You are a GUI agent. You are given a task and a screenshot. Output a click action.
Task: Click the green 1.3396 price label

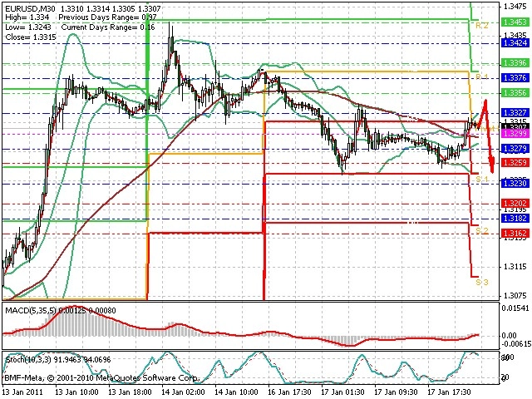pyautogui.click(x=515, y=63)
